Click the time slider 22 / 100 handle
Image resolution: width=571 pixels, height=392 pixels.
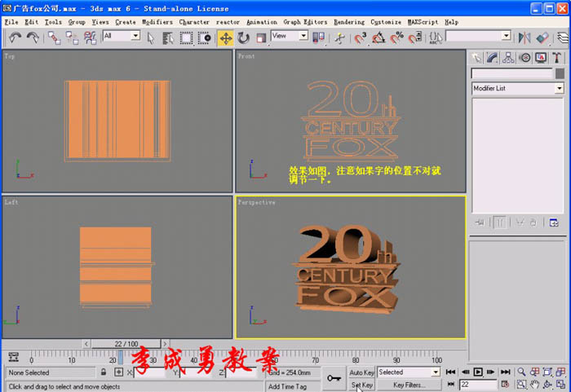pyautogui.click(x=126, y=344)
